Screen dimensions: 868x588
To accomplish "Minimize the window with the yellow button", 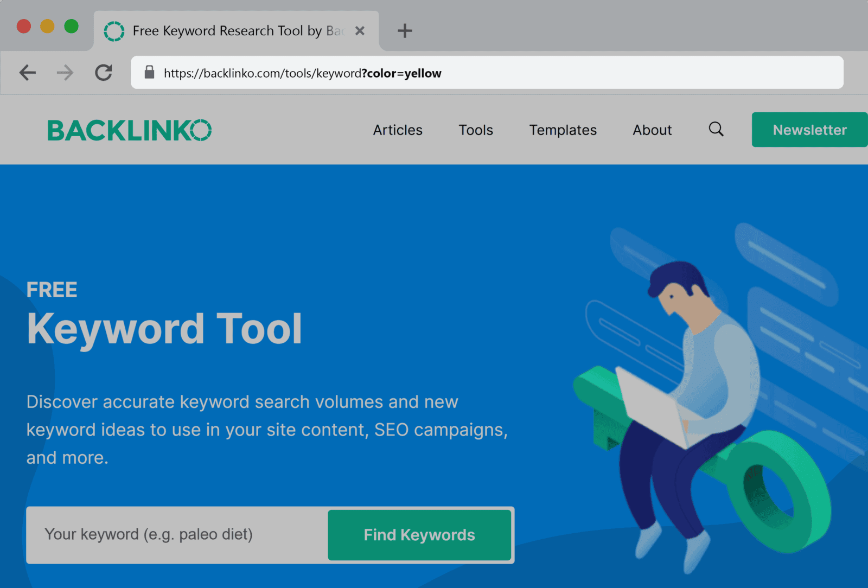I will (x=48, y=26).
